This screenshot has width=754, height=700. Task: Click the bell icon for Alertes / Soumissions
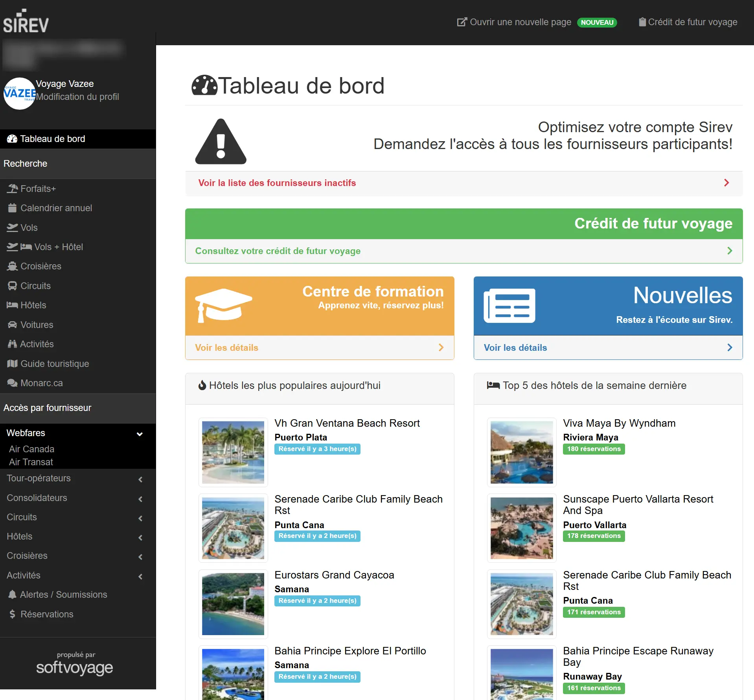(13, 595)
